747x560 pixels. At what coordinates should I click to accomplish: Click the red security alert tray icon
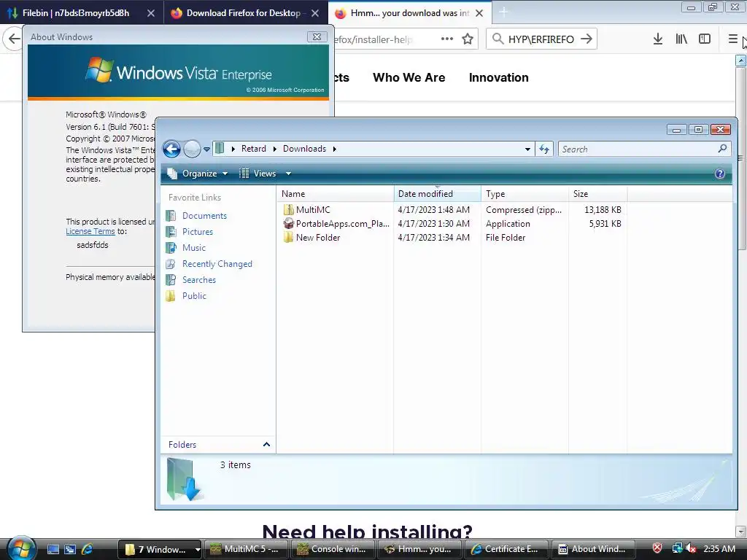[x=657, y=548]
